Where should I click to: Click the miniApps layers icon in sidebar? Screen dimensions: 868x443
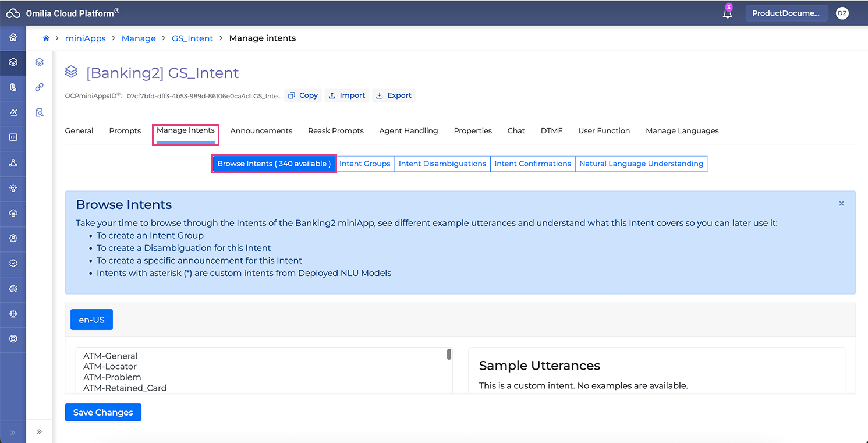click(13, 62)
